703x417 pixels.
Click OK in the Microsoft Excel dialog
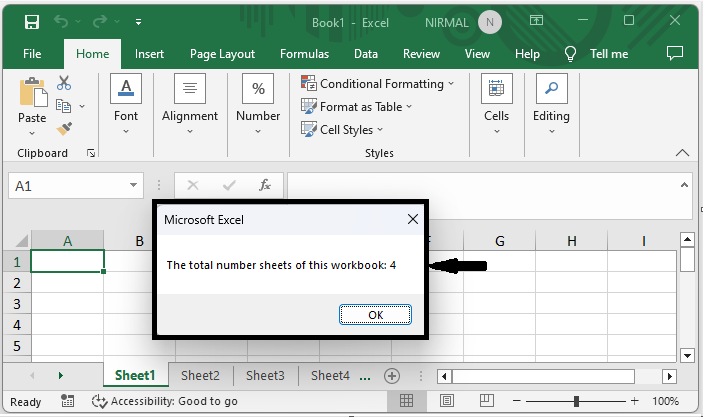pos(375,314)
